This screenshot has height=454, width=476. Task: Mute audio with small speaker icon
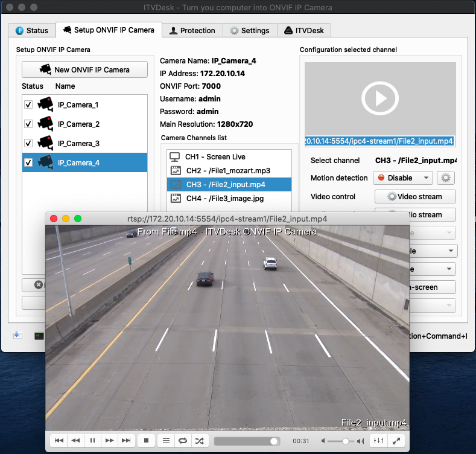pos(323,441)
